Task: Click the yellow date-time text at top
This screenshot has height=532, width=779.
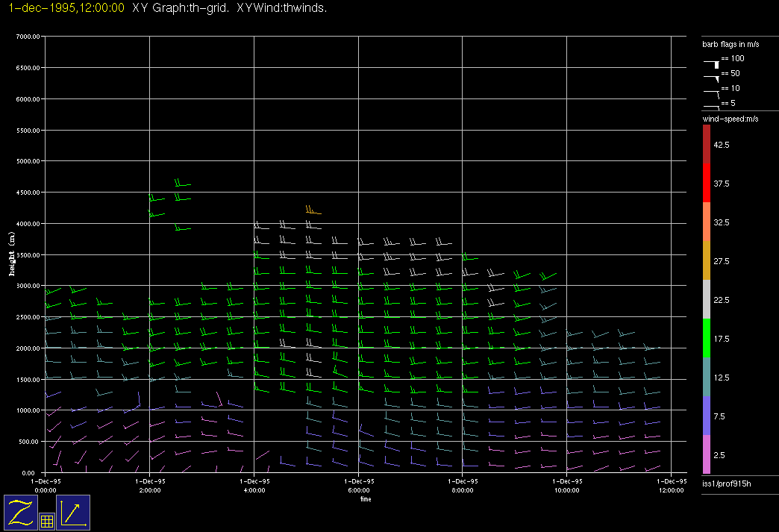Action: click(62, 7)
